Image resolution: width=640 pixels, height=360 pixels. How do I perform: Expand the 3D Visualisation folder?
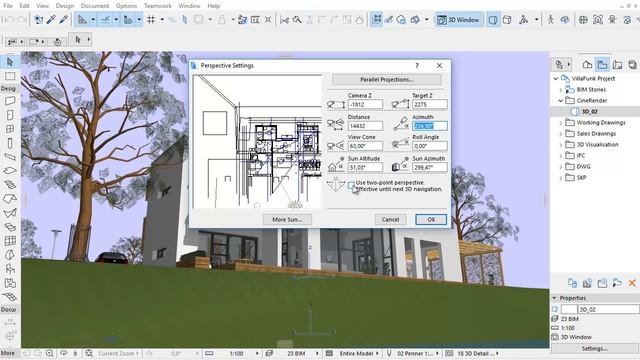pos(561,144)
